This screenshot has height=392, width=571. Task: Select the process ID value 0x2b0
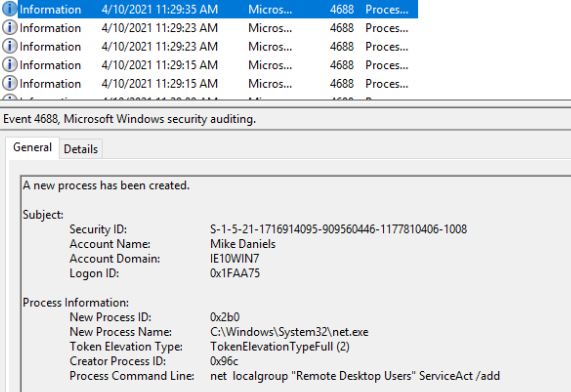pos(225,317)
